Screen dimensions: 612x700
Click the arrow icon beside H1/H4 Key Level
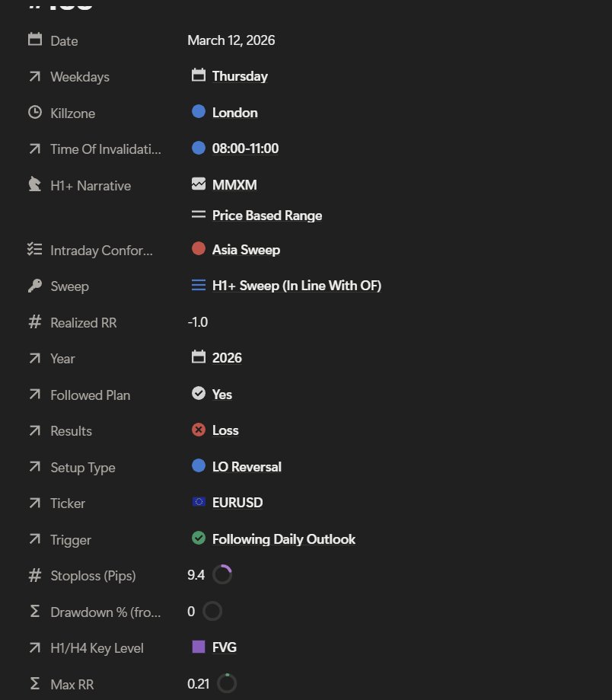tap(35, 647)
